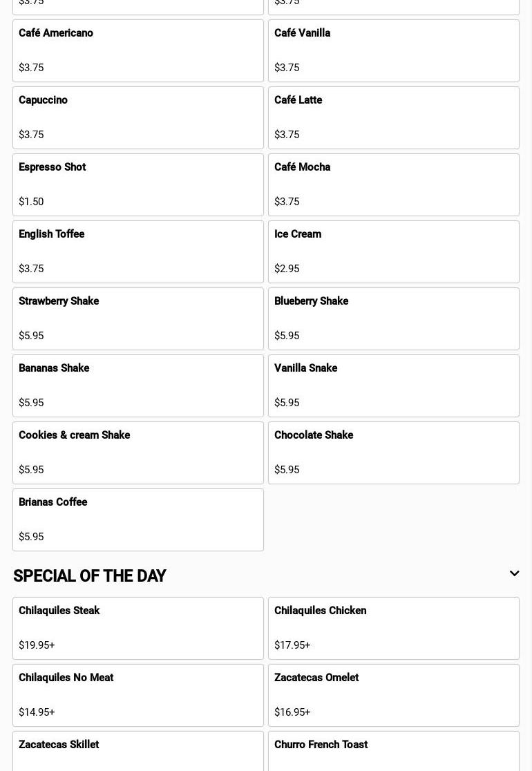
Task: Select the Blueberry Shake card
Action: (394, 318)
